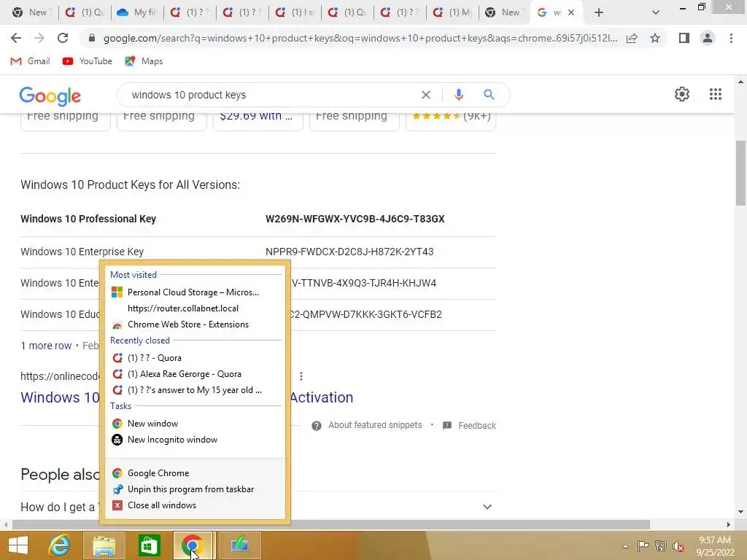The width and height of the screenshot is (747, 560).
Task: Close the active Google search tab
Action: (x=570, y=12)
